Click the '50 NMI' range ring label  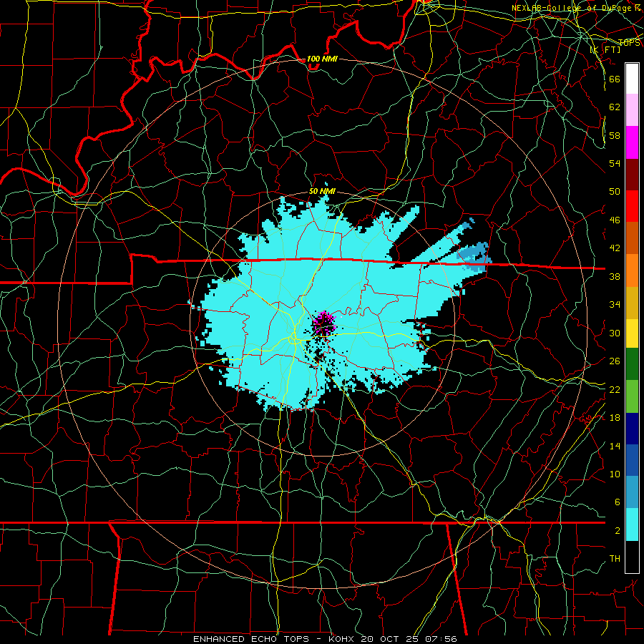[322, 191]
